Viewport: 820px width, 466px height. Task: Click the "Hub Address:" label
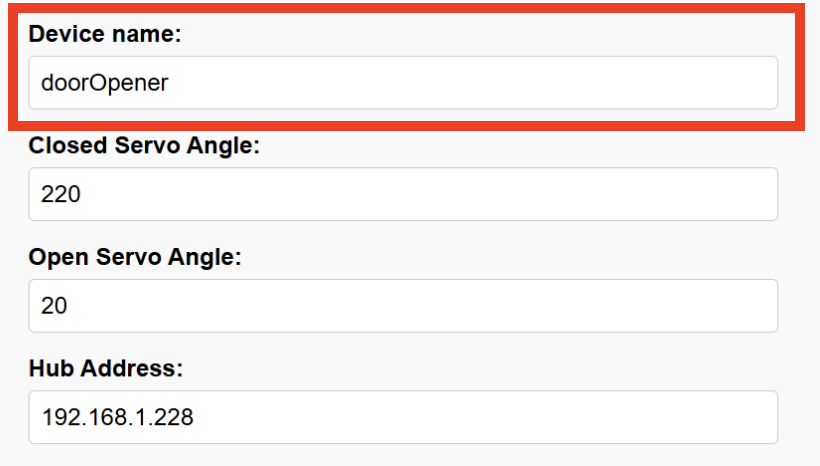coord(106,368)
